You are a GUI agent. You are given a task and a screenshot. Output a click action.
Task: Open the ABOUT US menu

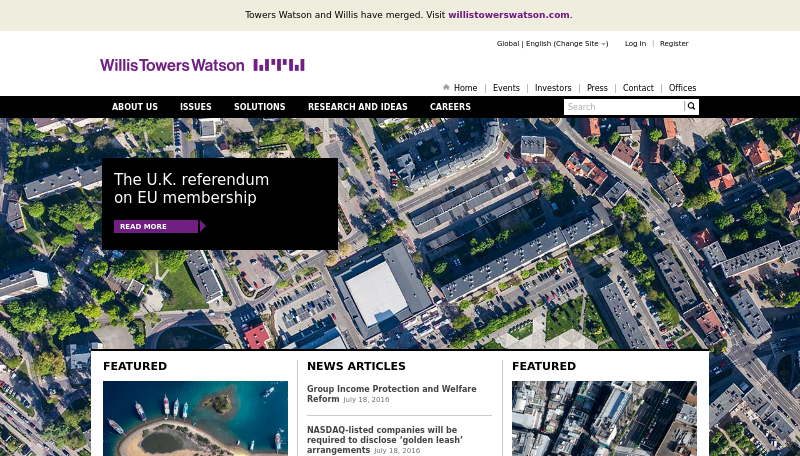135,107
